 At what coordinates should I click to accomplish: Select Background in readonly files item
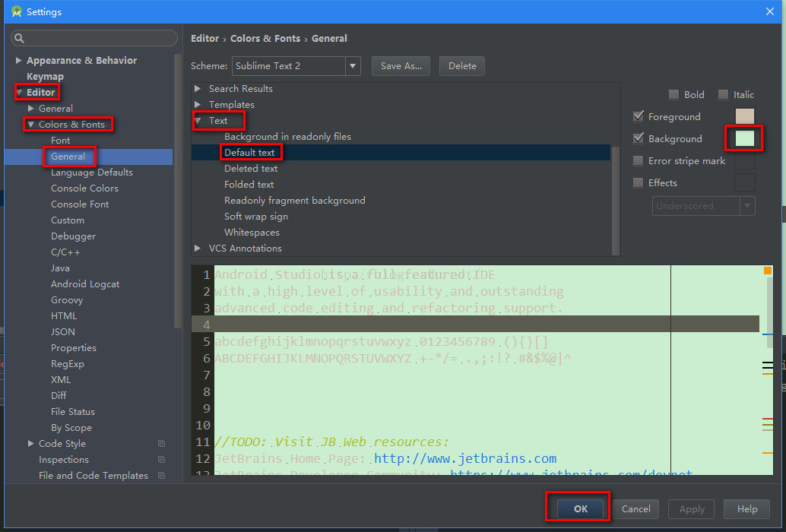click(287, 136)
